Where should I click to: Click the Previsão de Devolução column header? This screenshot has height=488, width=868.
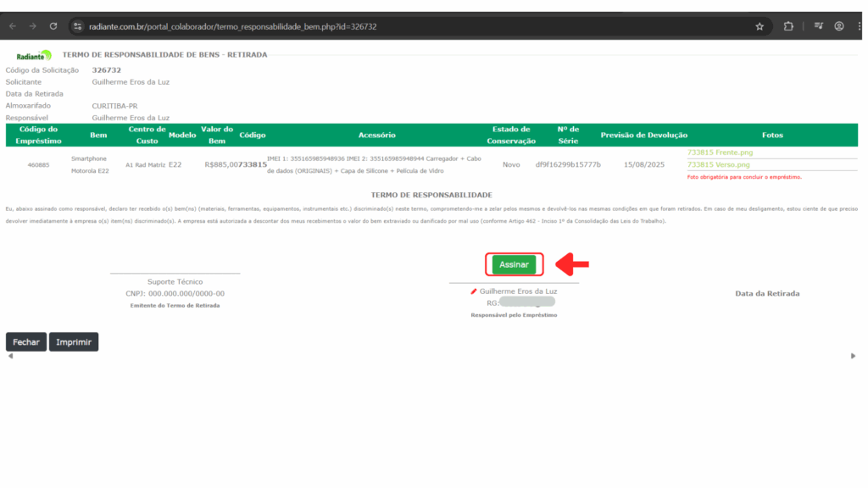point(643,136)
